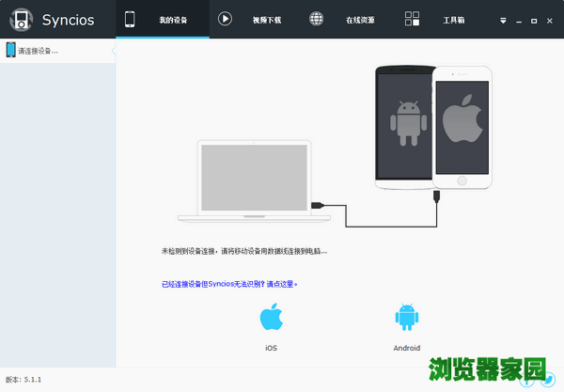Click the grid icon for 工具箱

[x=412, y=19]
